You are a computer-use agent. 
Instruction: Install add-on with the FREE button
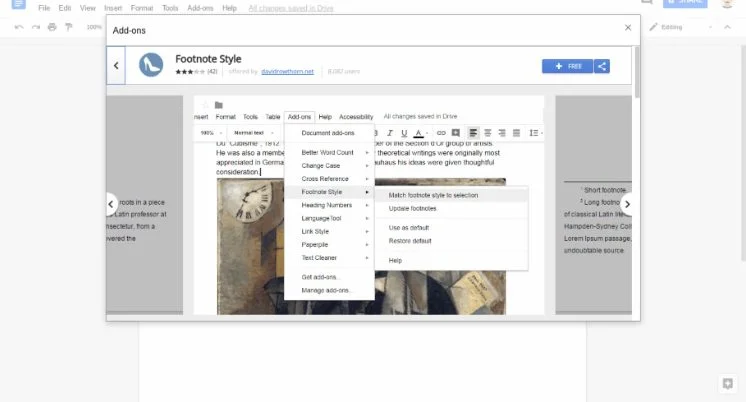pos(568,66)
